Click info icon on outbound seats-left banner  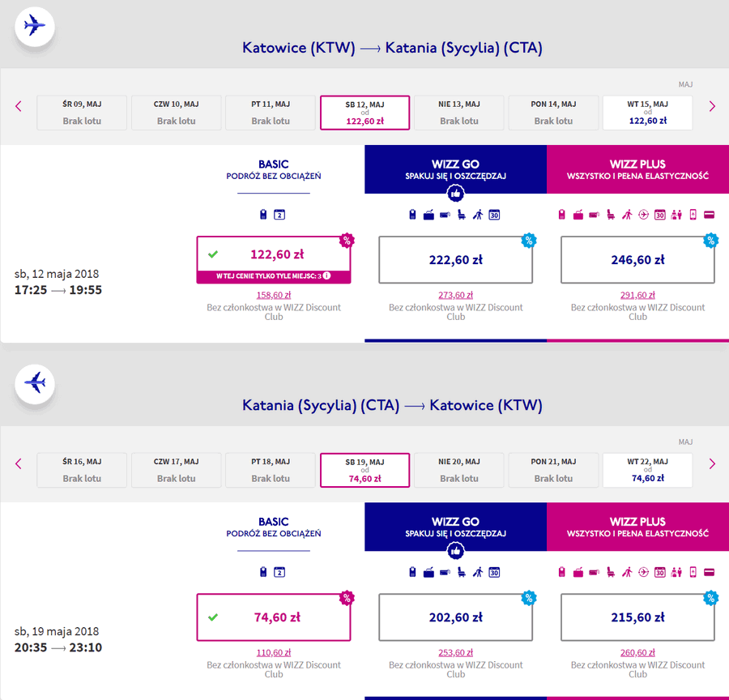(x=327, y=275)
